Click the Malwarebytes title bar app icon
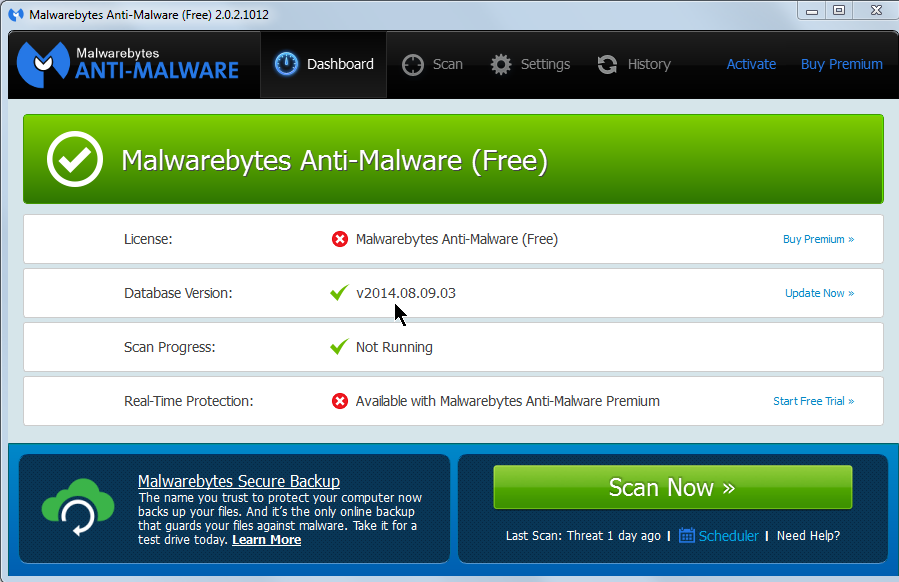The height and width of the screenshot is (582, 899). coord(16,15)
